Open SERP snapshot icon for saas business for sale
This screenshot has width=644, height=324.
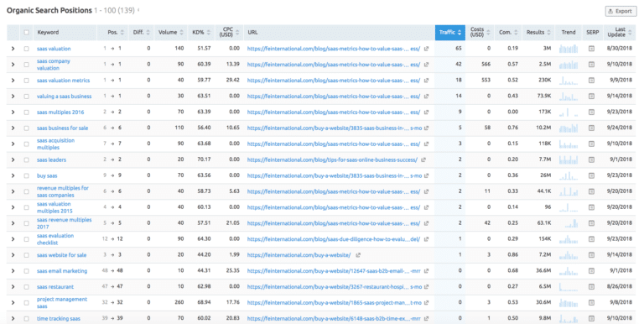591,128
